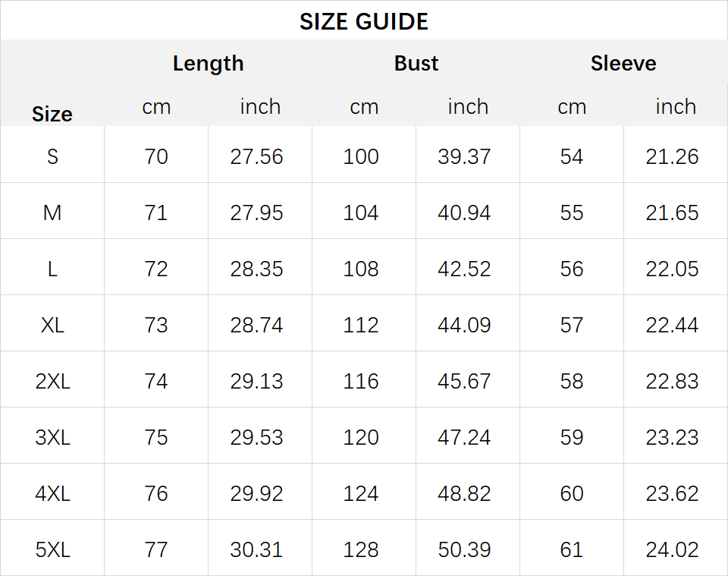
Task: Select the 5XL size row label
Action: 52,550
